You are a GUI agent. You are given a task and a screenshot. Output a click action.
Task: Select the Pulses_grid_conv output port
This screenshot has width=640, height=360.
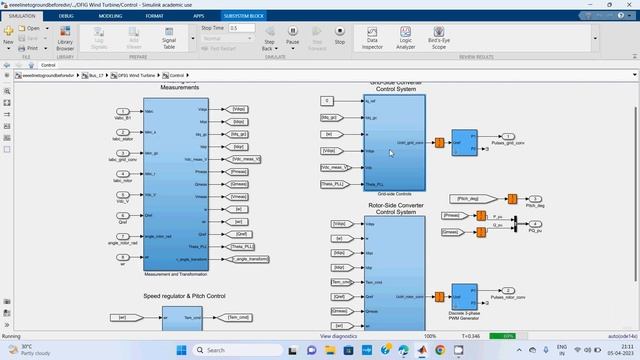[x=508, y=136]
